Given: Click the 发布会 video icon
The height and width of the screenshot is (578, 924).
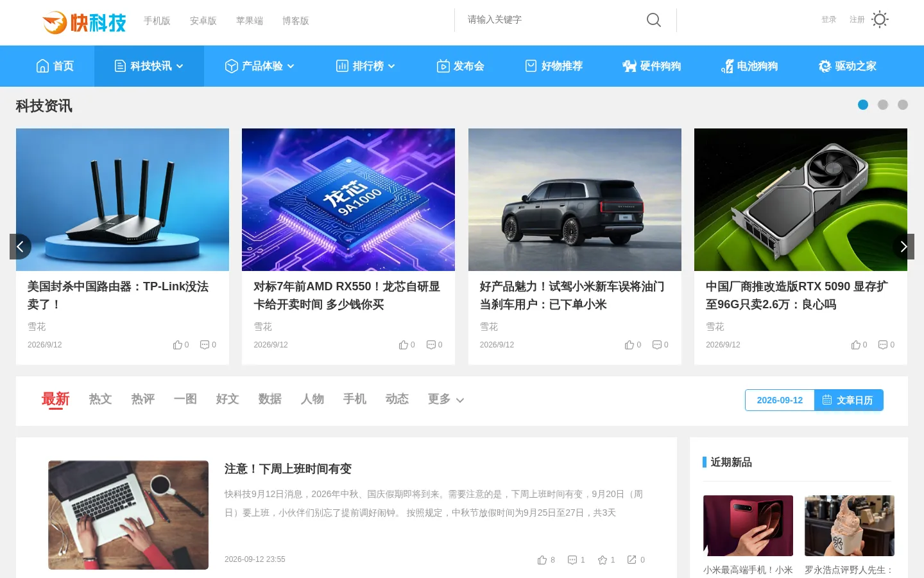Looking at the screenshot, I should click(443, 66).
